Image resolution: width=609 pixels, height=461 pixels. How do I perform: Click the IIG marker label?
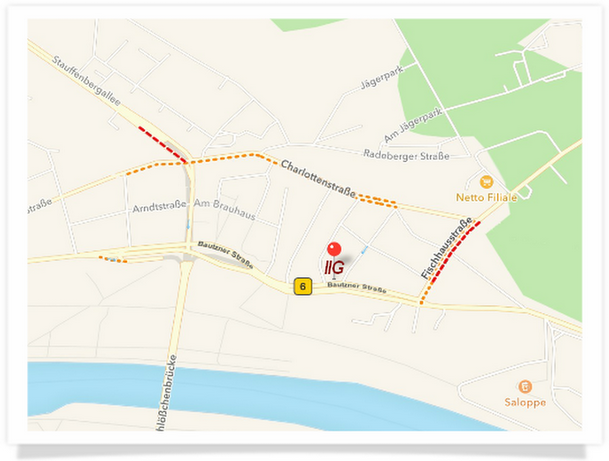tap(334, 267)
